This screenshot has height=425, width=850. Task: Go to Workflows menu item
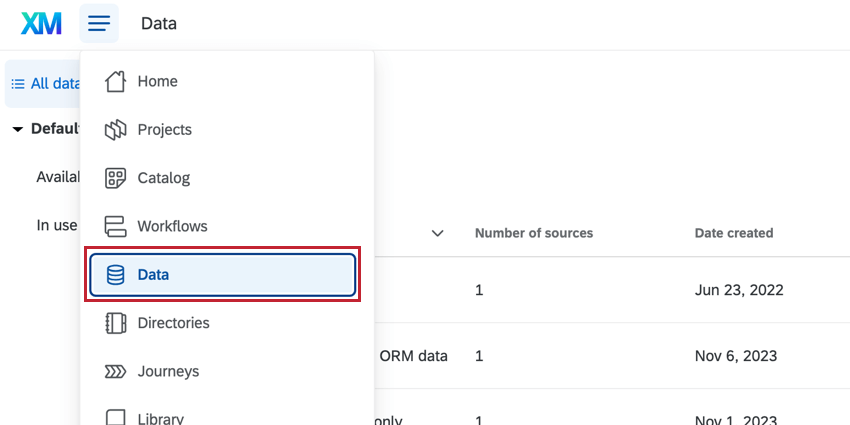[x=172, y=226]
